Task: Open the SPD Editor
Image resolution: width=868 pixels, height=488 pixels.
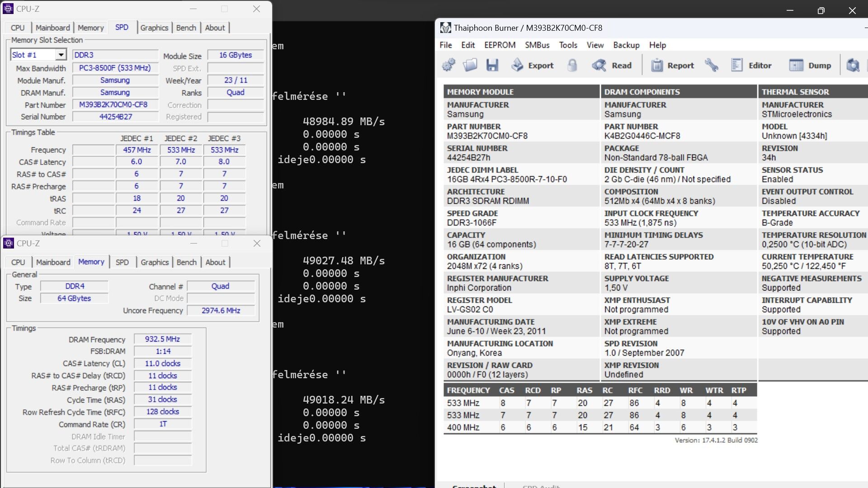Action: pos(751,65)
